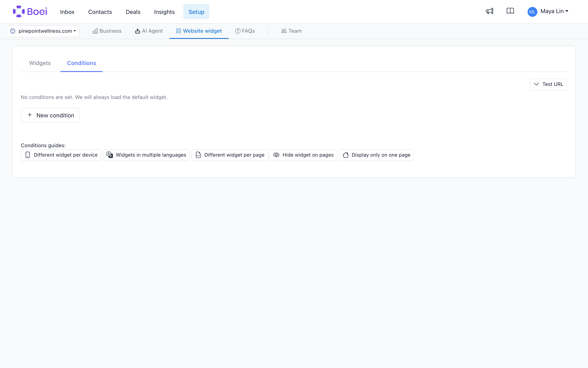
Task: Open the Hide widget on pages guide
Action: 303,155
